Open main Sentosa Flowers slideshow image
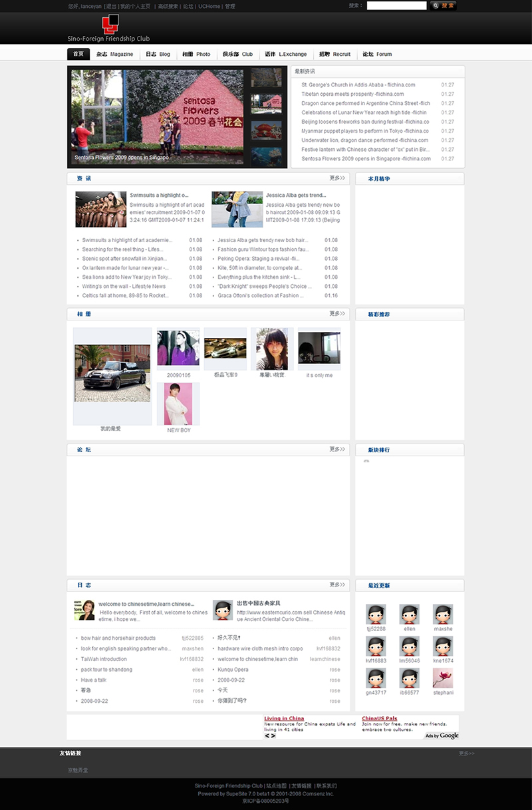The height and width of the screenshot is (810, 532). click(156, 117)
